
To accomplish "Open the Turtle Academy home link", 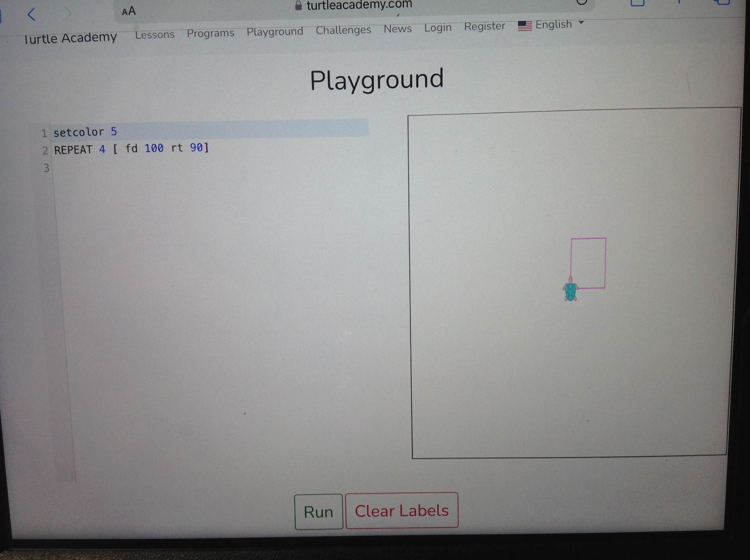I will pyautogui.click(x=70, y=38).
